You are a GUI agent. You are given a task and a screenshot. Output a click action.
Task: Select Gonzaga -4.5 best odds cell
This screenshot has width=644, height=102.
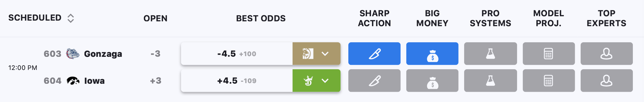point(237,53)
